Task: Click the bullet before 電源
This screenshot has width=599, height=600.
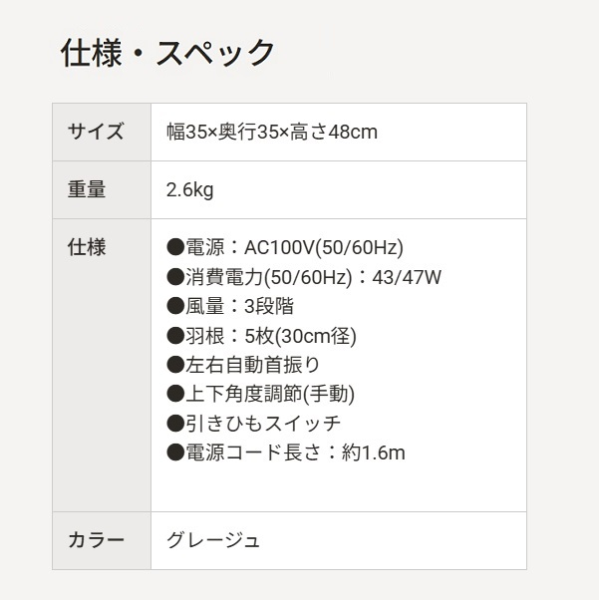Action: tap(176, 248)
